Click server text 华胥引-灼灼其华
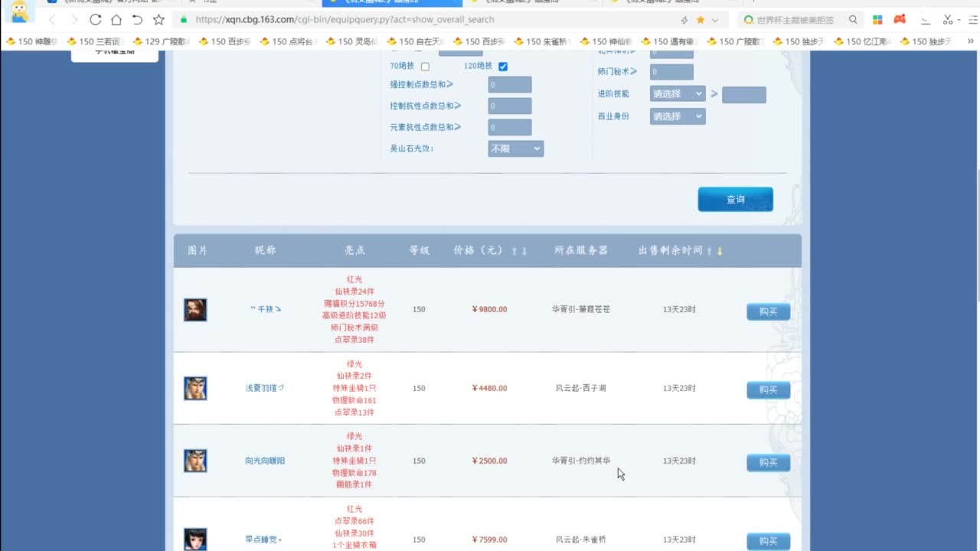Viewport: 980px width, 551px height. point(581,461)
